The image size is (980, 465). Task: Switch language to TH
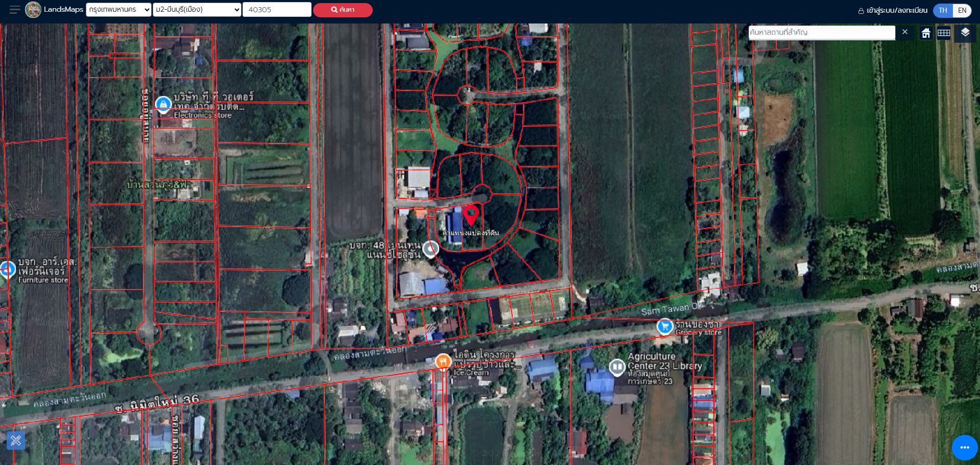pyautogui.click(x=943, y=10)
